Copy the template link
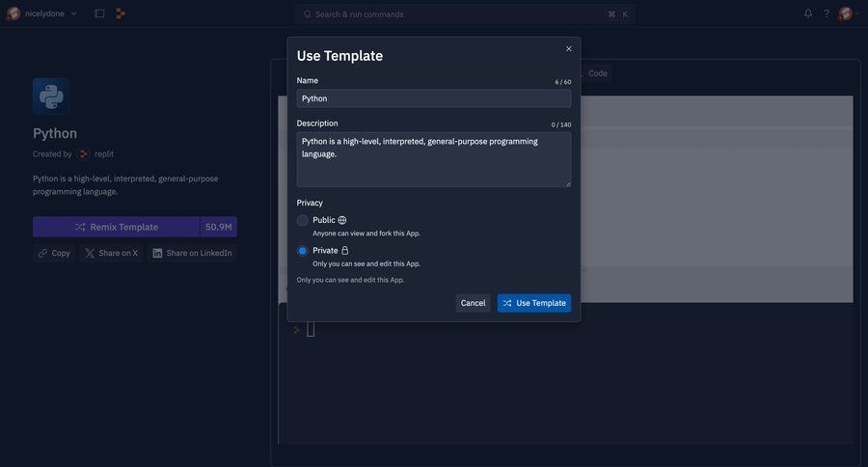The width and height of the screenshot is (868, 467). point(54,253)
